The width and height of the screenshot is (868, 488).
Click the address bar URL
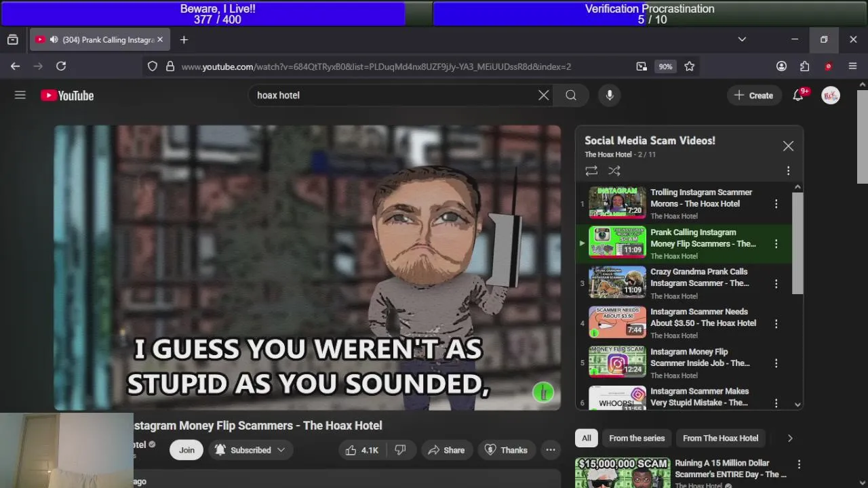pyautogui.click(x=376, y=66)
